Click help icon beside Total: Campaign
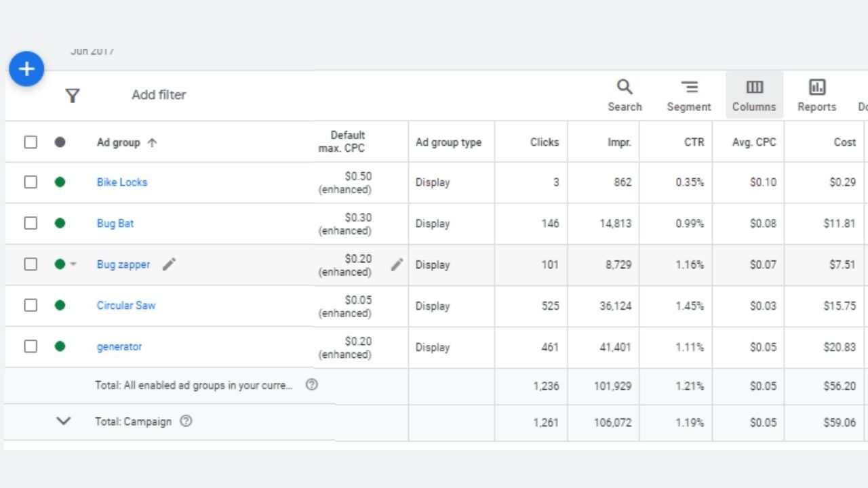This screenshot has width=868, height=488. (x=186, y=421)
